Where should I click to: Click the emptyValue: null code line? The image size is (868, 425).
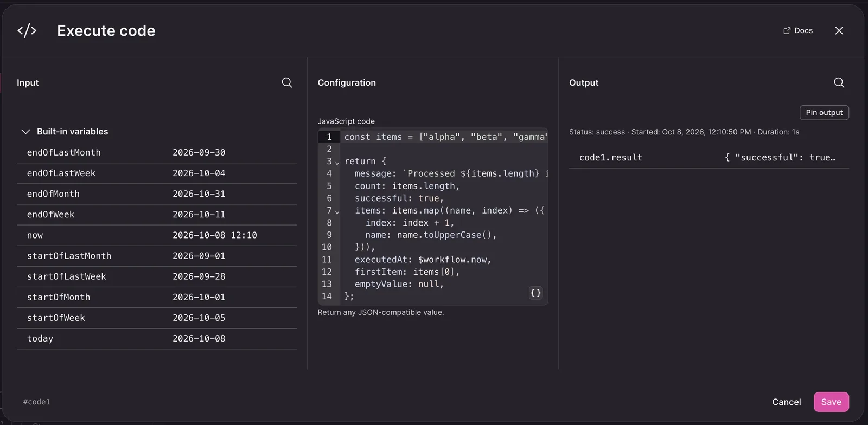(x=399, y=284)
